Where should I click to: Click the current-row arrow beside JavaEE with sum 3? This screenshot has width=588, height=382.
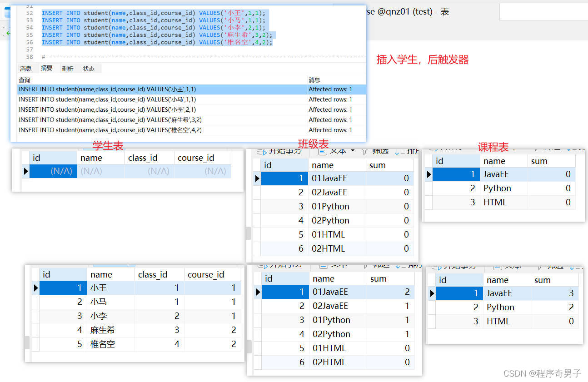(x=432, y=293)
